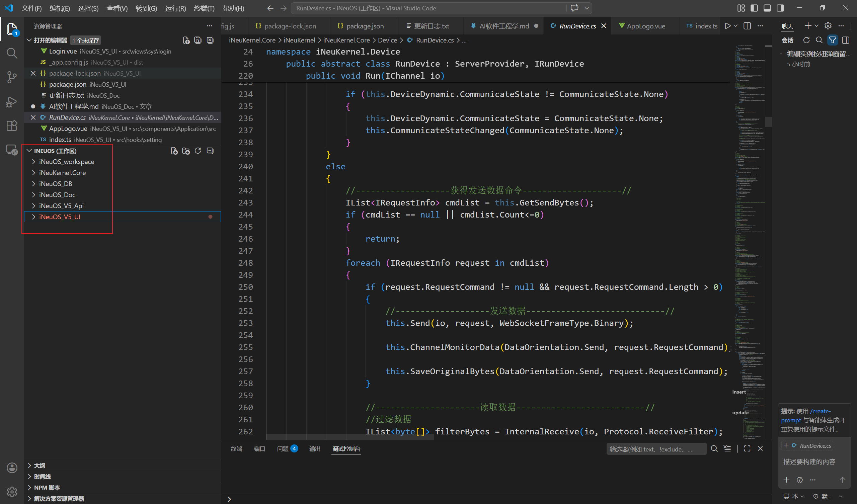
Task: Toggle the primary side bar layout button
Action: point(754,8)
